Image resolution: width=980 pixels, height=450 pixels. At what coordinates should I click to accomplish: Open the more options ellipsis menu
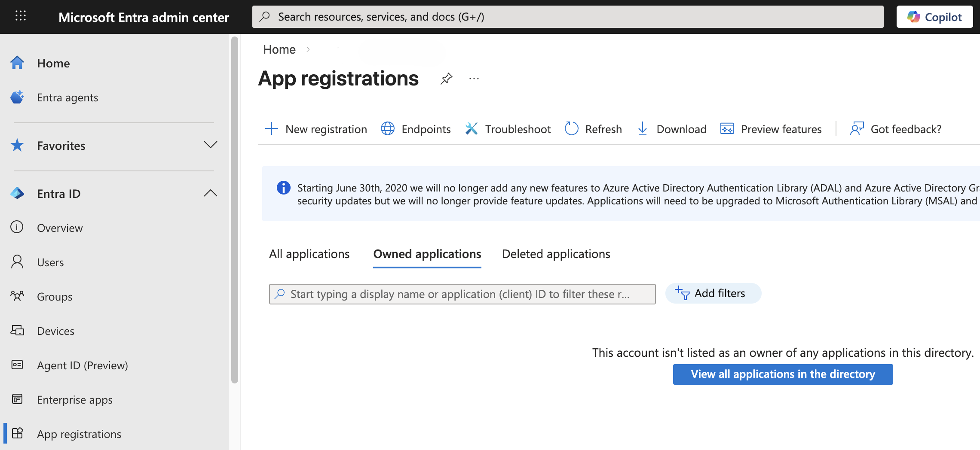pyautogui.click(x=474, y=79)
